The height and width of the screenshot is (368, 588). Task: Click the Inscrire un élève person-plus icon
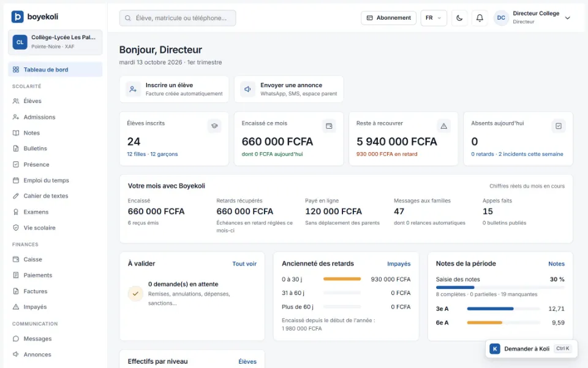[x=133, y=90]
